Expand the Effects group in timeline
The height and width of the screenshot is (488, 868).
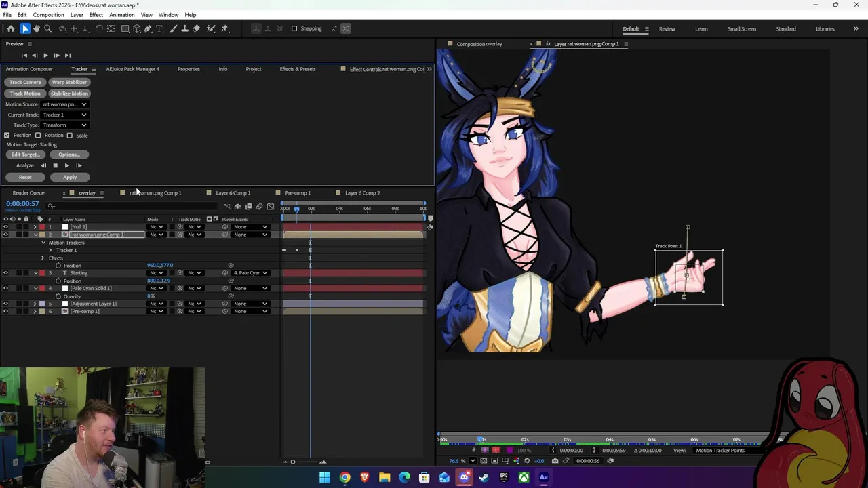click(43, 258)
